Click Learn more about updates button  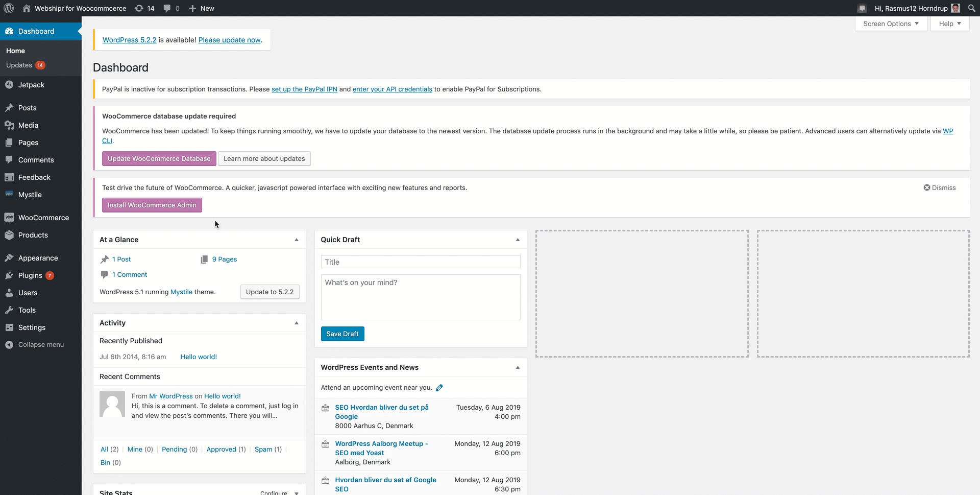pyautogui.click(x=264, y=158)
